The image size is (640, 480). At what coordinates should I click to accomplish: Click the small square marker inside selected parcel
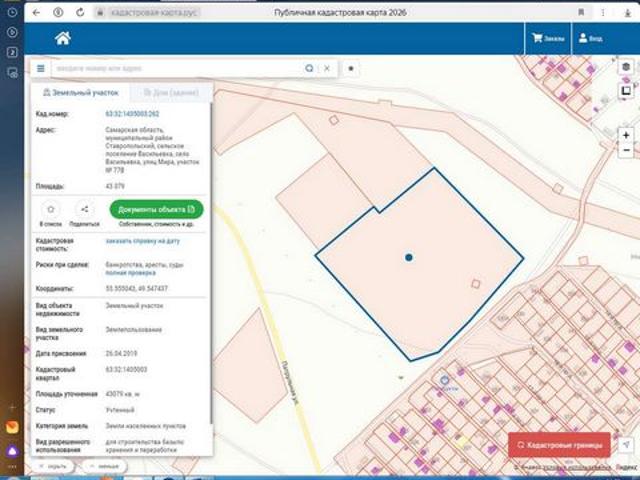476,284
